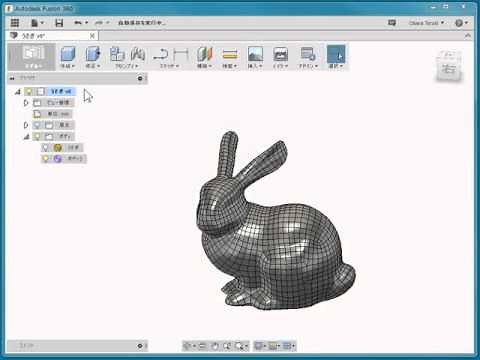Viewport: 480px width, 360px height.
Task: Open the 作成 Create menu
Action: (68, 66)
